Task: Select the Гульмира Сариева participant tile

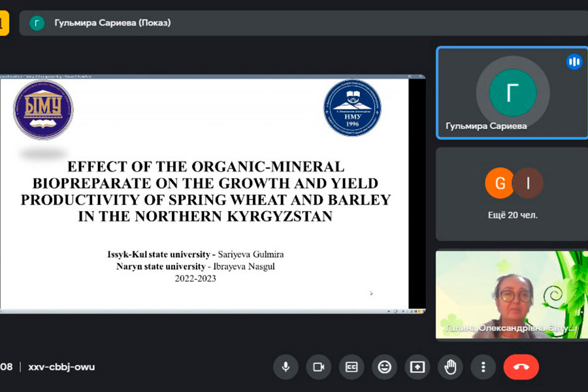Action: pyautogui.click(x=512, y=93)
